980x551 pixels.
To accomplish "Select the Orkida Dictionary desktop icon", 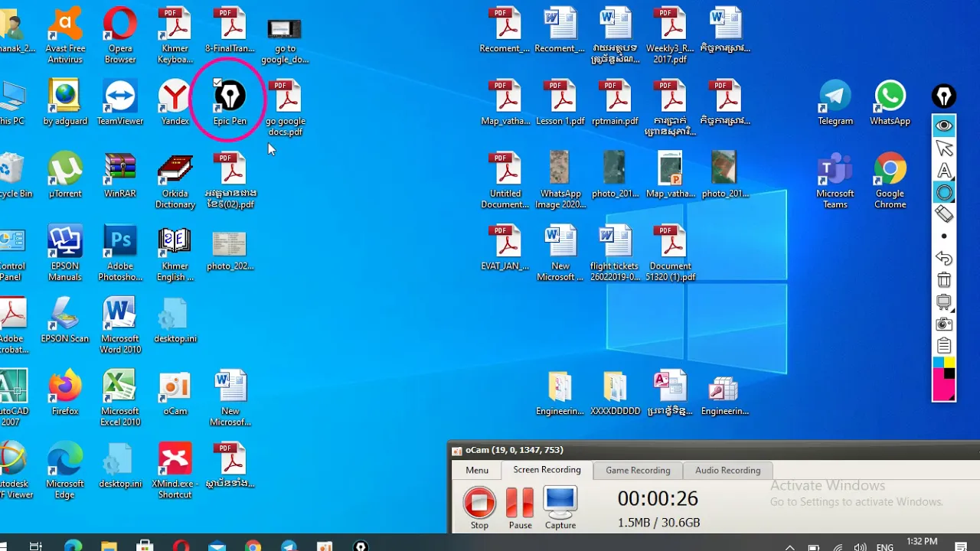I will (x=175, y=181).
